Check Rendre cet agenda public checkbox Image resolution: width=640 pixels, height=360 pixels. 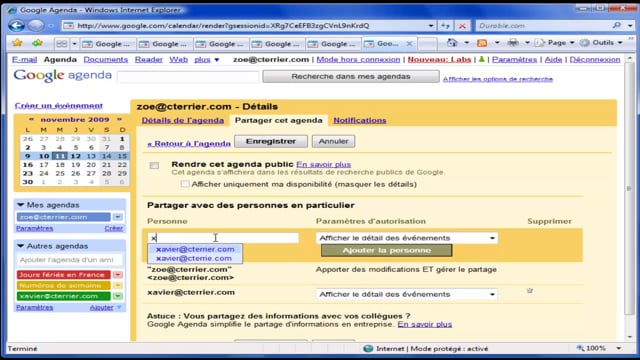point(154,165)
